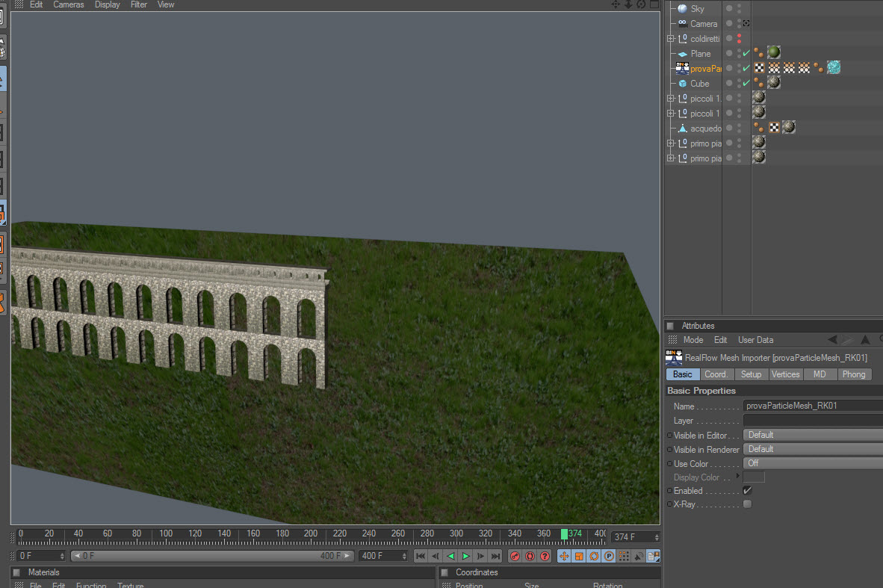This screenshot has width=883, height=588.
Task: Select Plane's green grass material tag
Action: [775, 52]
